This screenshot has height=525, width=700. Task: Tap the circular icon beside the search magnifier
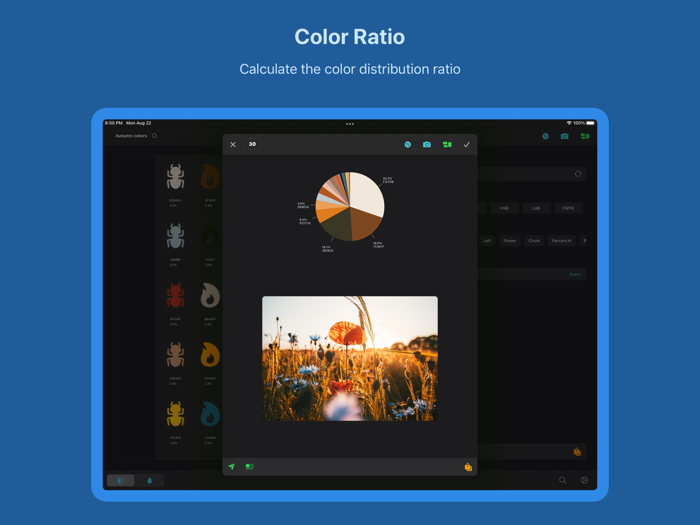pos(584,480)
